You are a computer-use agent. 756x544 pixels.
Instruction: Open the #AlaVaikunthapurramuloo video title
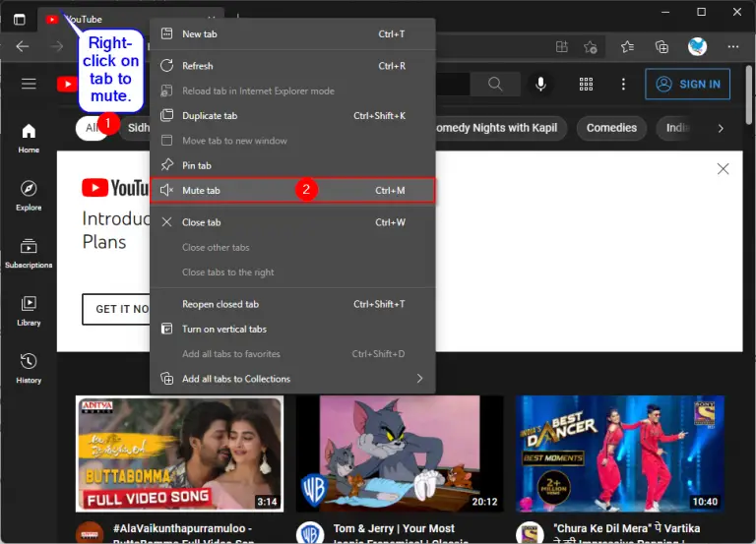click(x=183, y=534)
